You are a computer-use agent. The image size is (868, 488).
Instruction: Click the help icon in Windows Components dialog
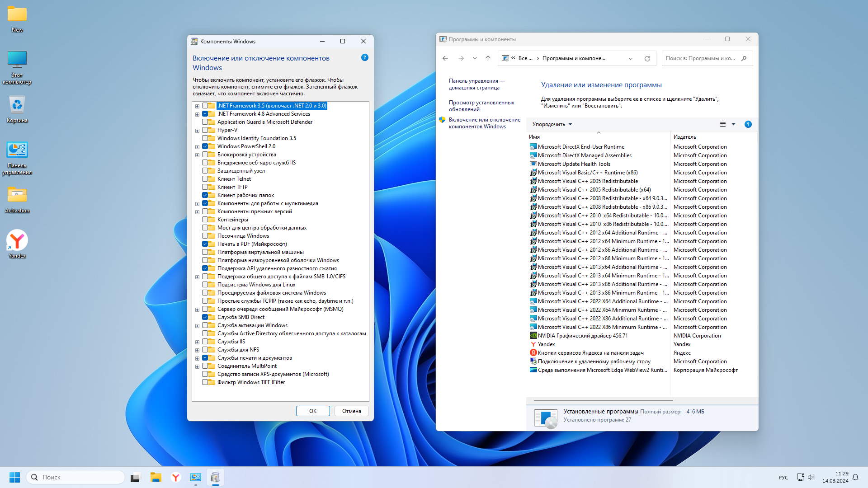[x=365, y=57]
